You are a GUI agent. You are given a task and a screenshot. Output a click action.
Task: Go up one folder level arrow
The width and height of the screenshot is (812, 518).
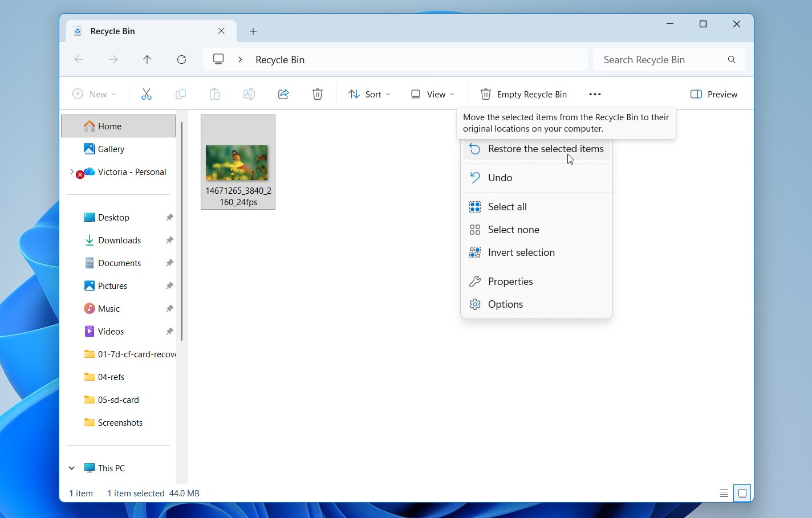point(147,59)
